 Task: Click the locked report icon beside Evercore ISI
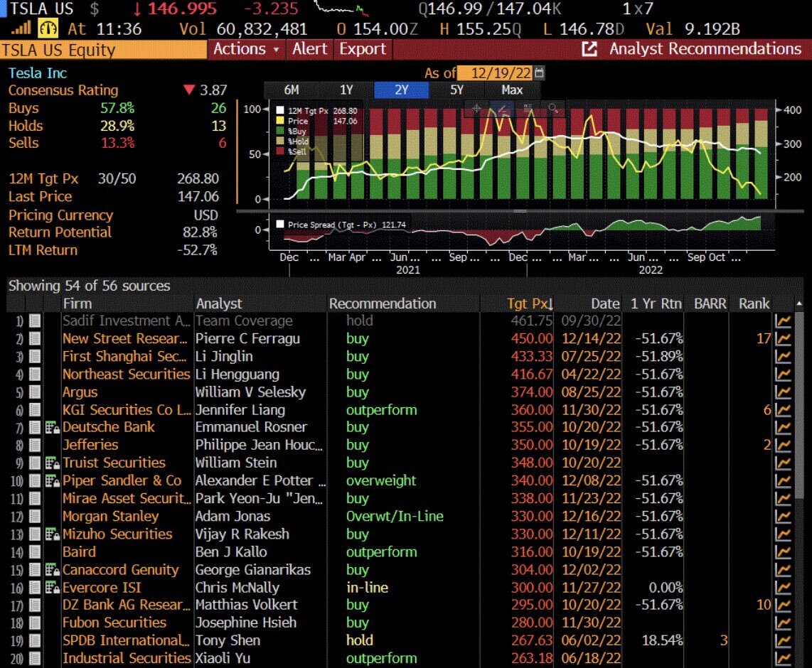[53, 588]
